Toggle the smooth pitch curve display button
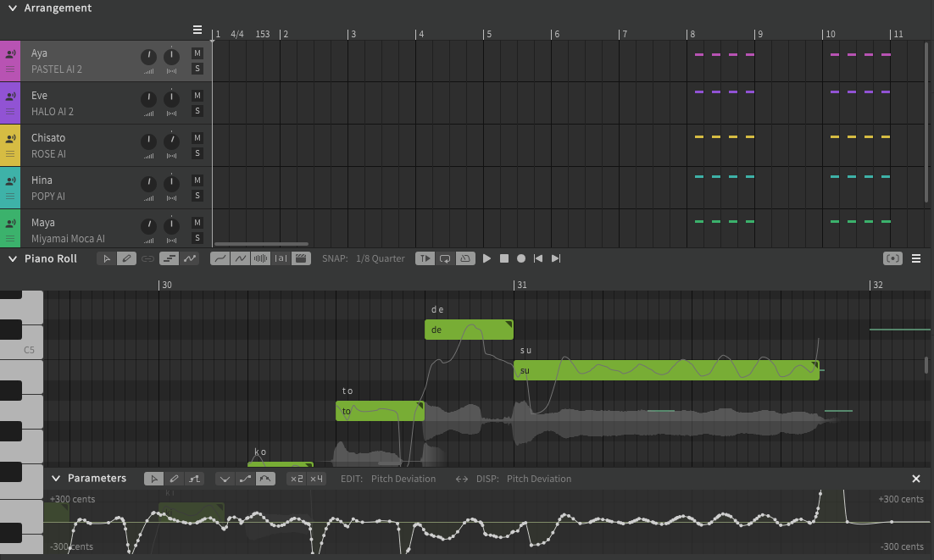This screenshot has height=560, width=934. pyautogui.click(x=220, y=258)
